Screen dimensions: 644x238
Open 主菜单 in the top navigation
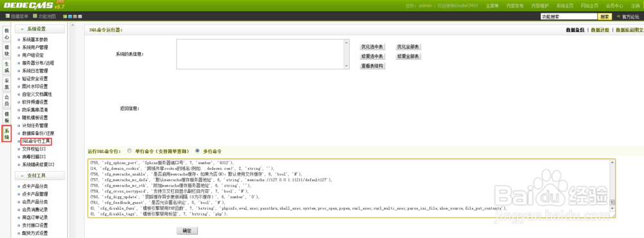click(x=492, y=6)
